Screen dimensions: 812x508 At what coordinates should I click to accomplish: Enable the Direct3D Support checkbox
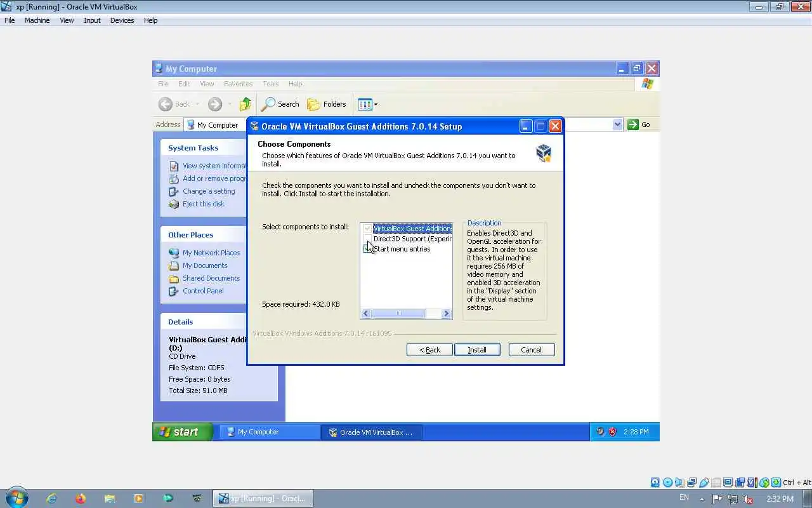tap(367, 239)
